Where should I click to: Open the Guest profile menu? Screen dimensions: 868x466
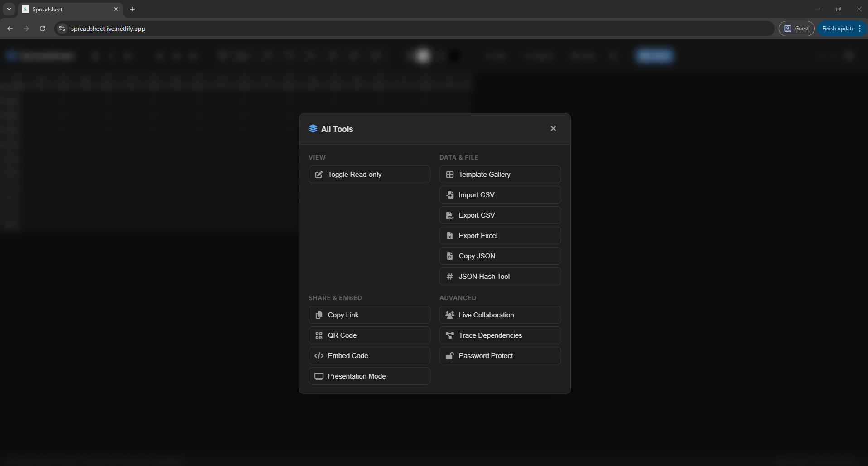click(x=796, y=28)
